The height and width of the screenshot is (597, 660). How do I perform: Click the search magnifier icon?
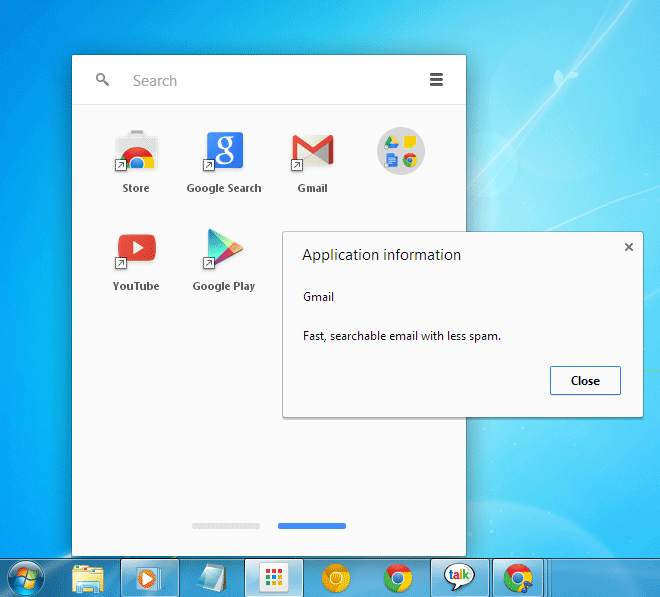102,79
